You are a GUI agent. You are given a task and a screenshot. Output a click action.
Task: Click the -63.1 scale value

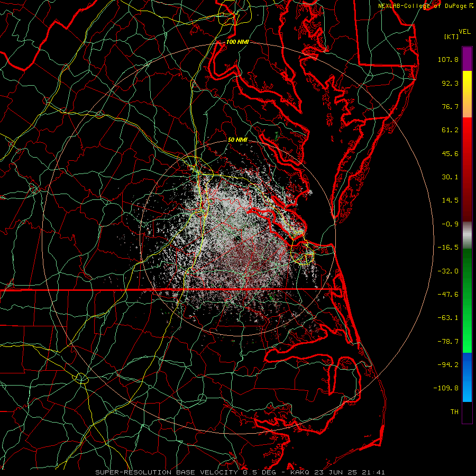(448, 318)
